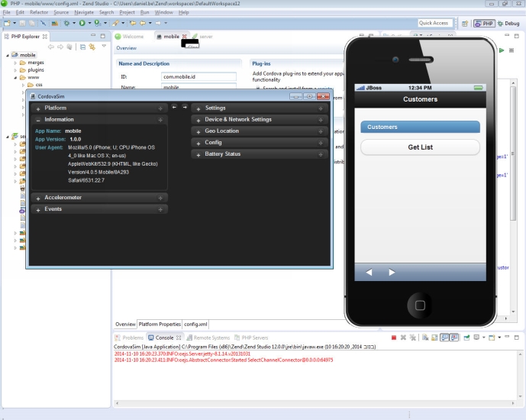The height and width of the screenshot is (420, 526).
Task: Expand the Battery Status section
Action: (260, 154)
